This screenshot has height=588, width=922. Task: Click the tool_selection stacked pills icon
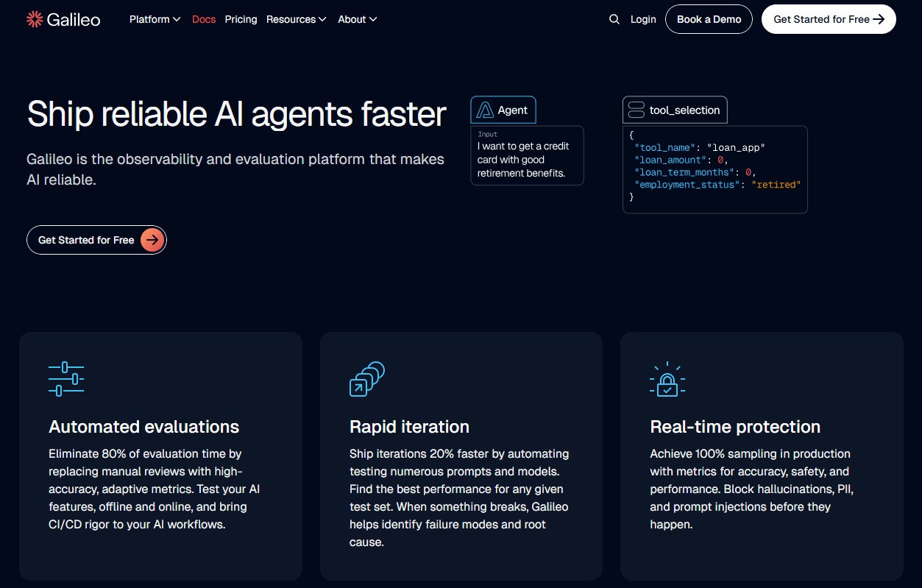pyautogui.click(x=636, y=110)
